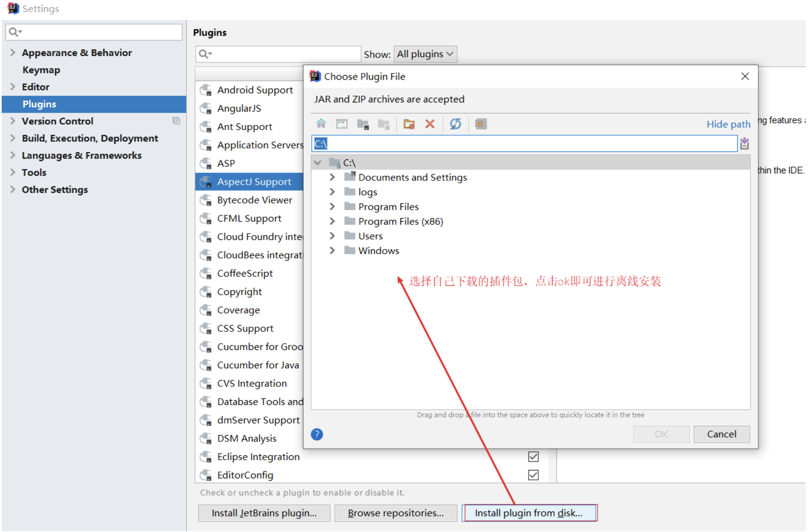Click the Project directory toolbar icon
This screenshot has width=809, height=532.
coord(364,124)
